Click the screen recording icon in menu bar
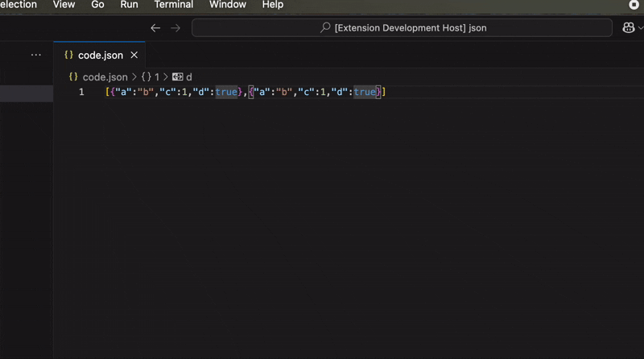The image size is (644, 359). click(x=634, y=5)
